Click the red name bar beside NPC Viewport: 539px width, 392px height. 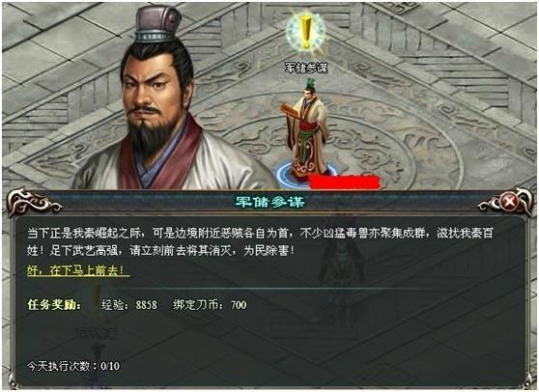(x=344, y=182)
